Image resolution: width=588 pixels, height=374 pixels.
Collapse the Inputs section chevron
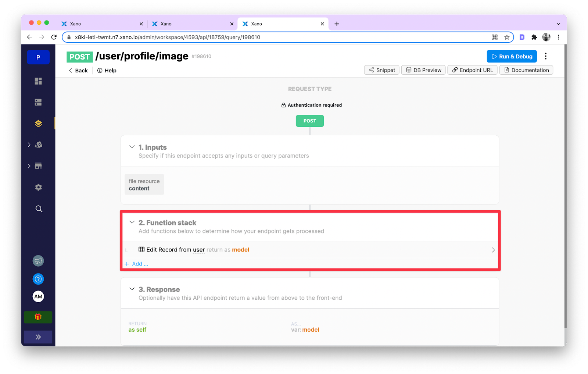pos(132,146)
